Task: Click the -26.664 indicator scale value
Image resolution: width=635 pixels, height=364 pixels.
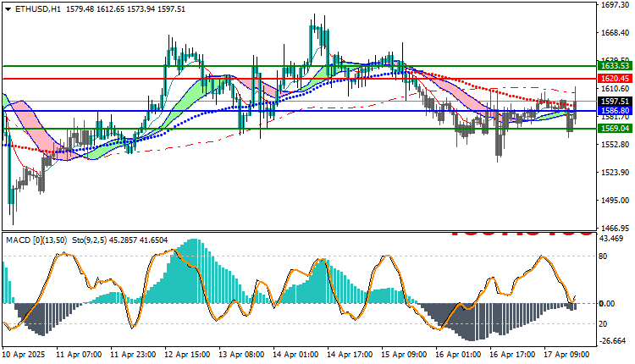Action: pyautogui.click(x=613, y=341)
